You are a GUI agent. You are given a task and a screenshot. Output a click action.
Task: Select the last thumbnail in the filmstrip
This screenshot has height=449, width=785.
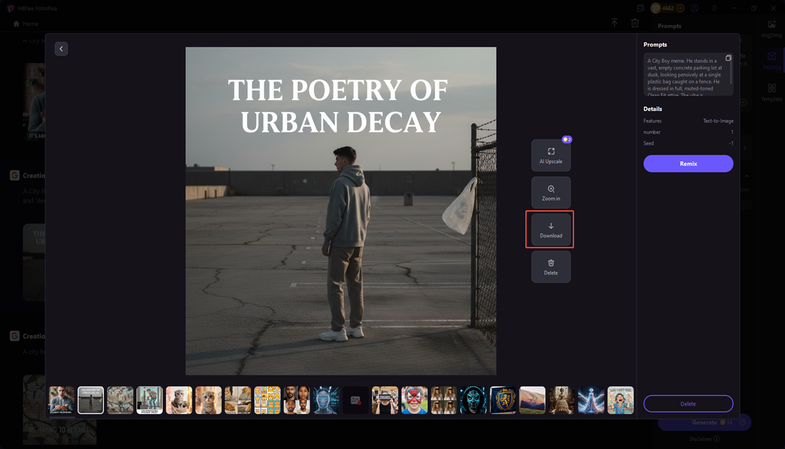pos(620,400)
